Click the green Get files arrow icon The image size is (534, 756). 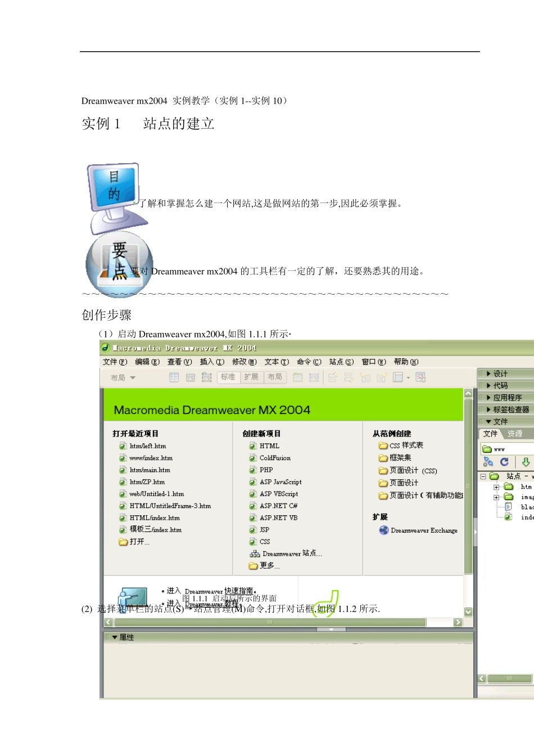[526, 462]
